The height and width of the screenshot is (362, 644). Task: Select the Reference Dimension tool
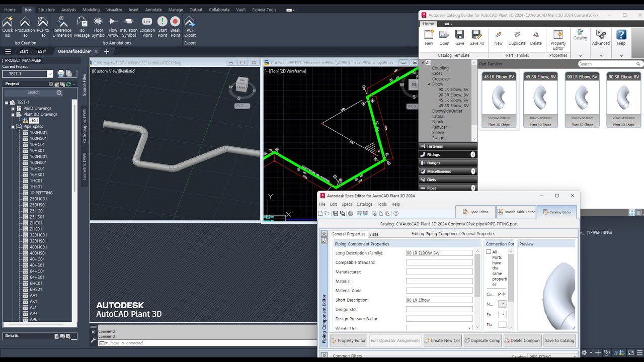click(x=62, y=27)
